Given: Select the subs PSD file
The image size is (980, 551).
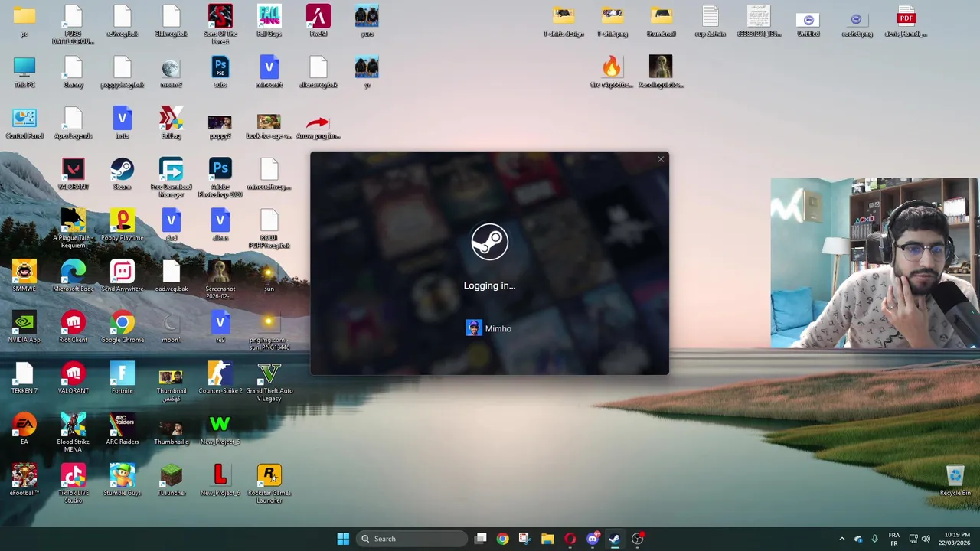Looking at the screenshot, I should tap(220, 72).
